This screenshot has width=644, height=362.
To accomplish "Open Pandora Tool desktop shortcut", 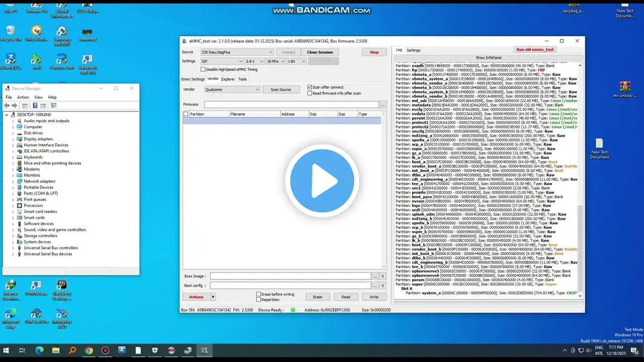I will 62,62.
